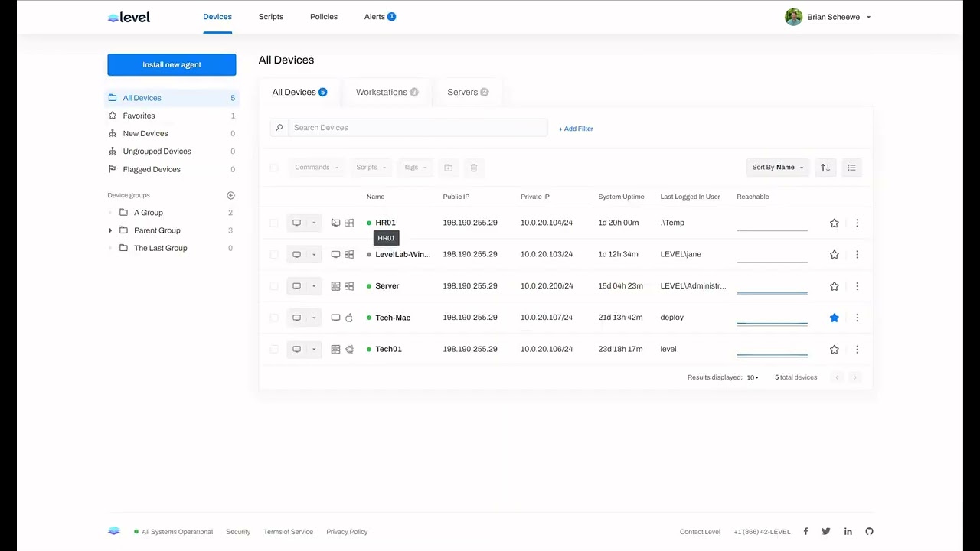Screen dimensions: 980x551
Task: Open Brian Scheewe account menu
Action: (x=828, y=17)
